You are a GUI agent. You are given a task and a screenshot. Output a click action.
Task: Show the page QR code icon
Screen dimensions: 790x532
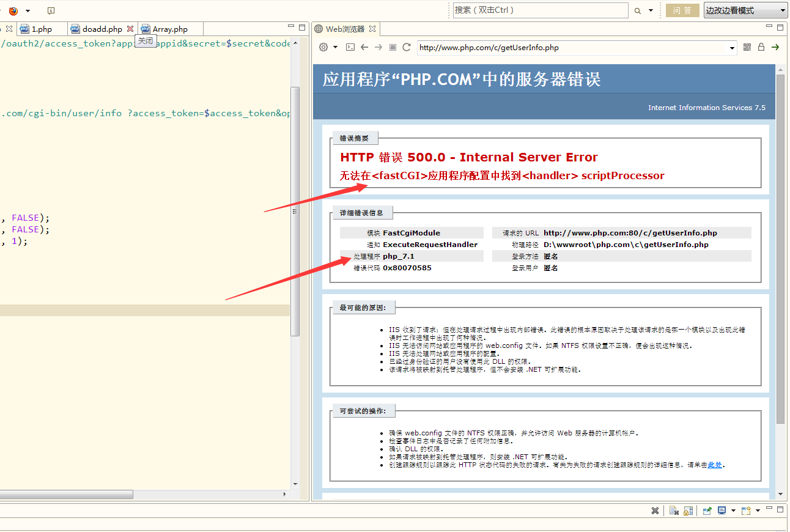(x=747, y=47)
